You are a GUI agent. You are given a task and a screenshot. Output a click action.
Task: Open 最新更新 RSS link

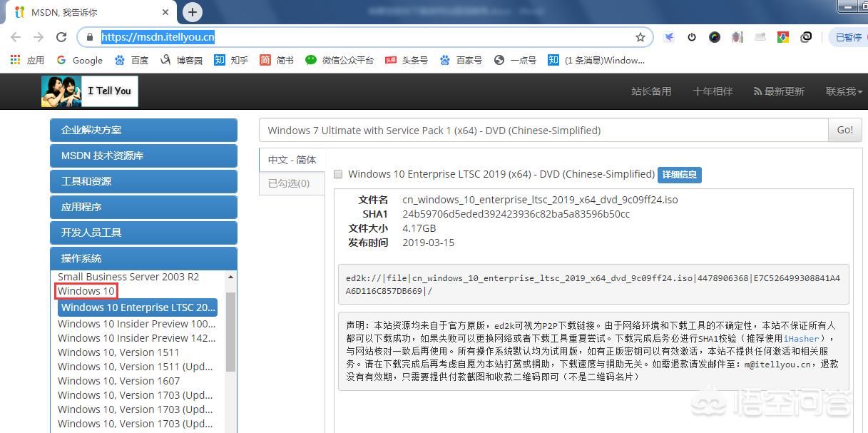point(779,91)
